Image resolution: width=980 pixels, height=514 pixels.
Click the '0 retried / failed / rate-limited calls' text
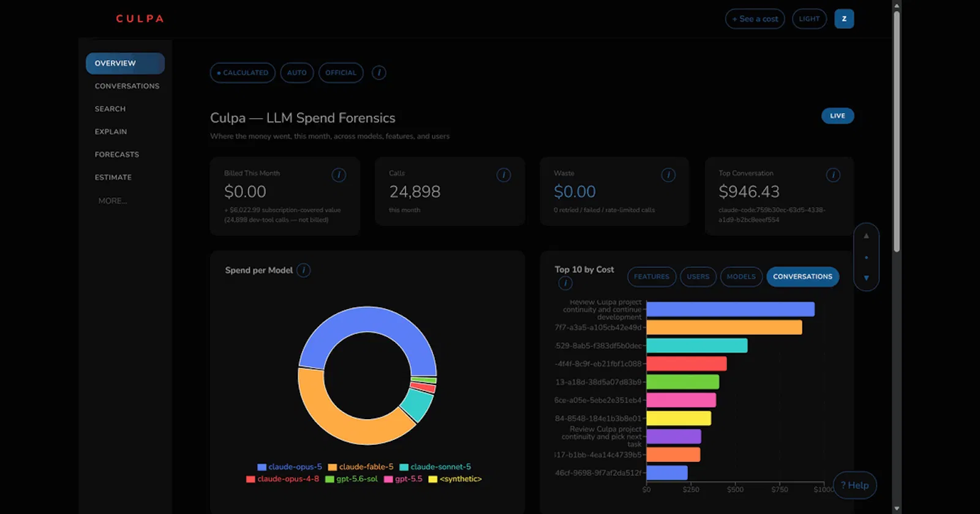coord(604,210)
